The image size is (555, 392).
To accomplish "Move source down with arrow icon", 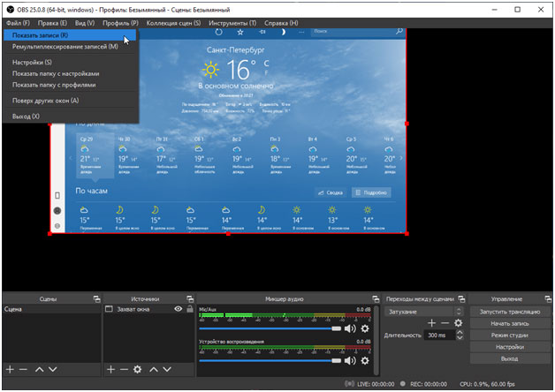I will (167, 369).
